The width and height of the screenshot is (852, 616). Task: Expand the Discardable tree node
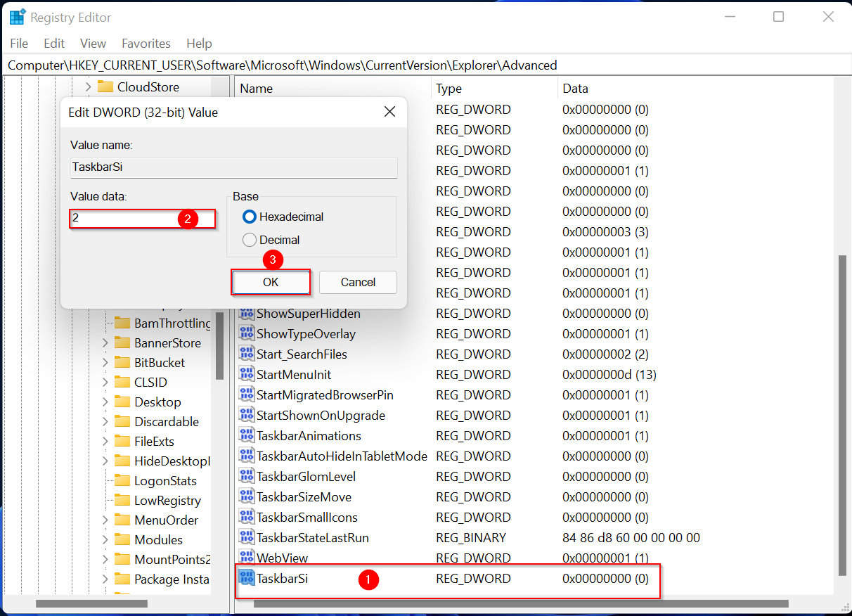(105, 421)
